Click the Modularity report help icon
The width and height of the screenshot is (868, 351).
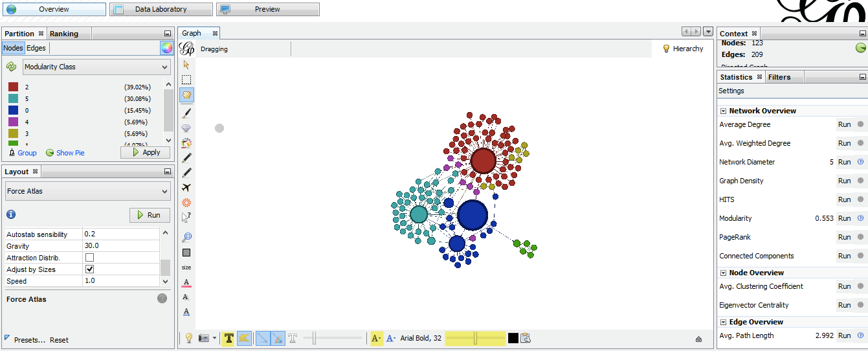click(x=860, y=218)
